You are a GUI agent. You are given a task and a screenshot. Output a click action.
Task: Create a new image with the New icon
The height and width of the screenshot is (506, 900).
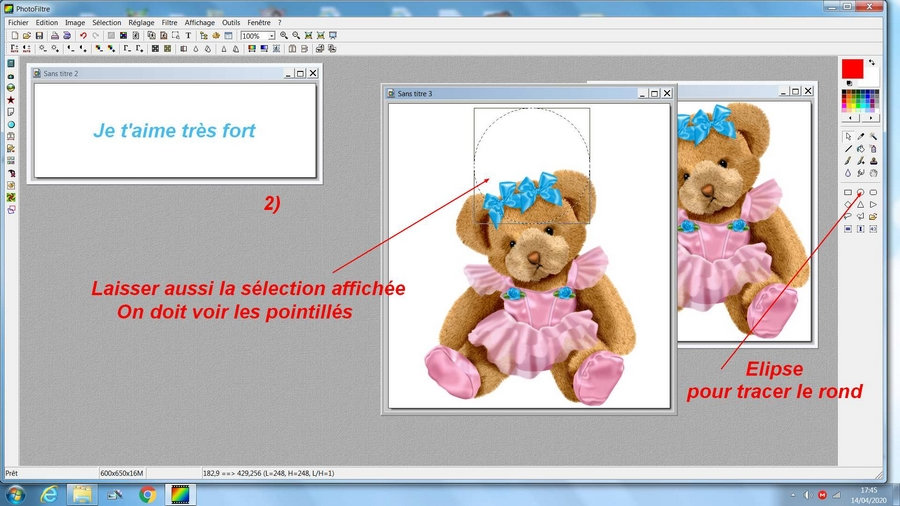pyautogui.click(x=15, y=36)
